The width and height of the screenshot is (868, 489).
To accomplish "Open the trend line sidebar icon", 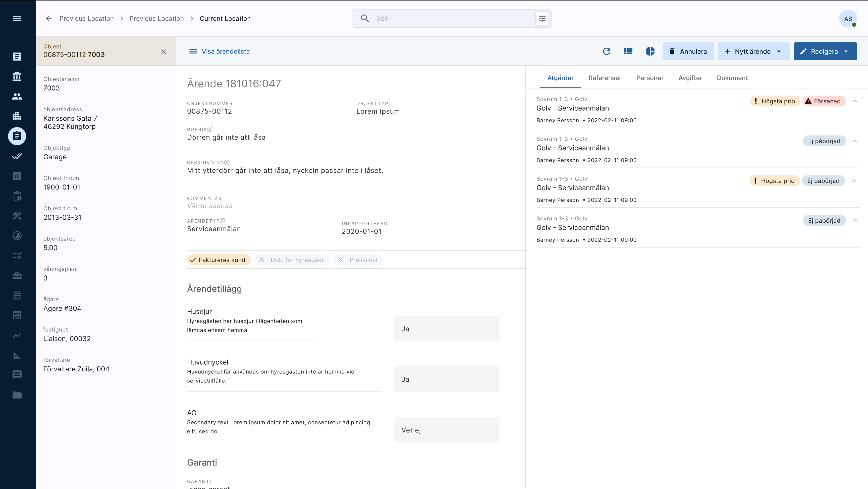I will [x=17, y=335].
